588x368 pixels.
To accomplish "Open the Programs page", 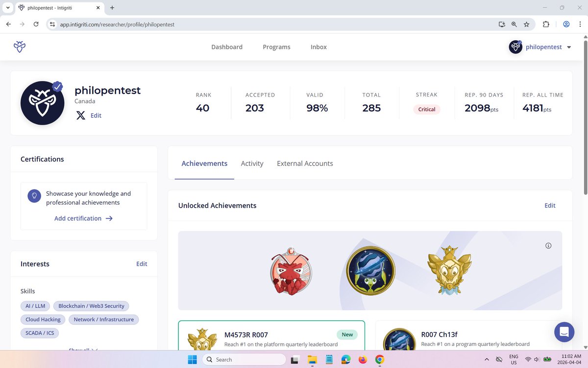I will (x=276, y=47).
